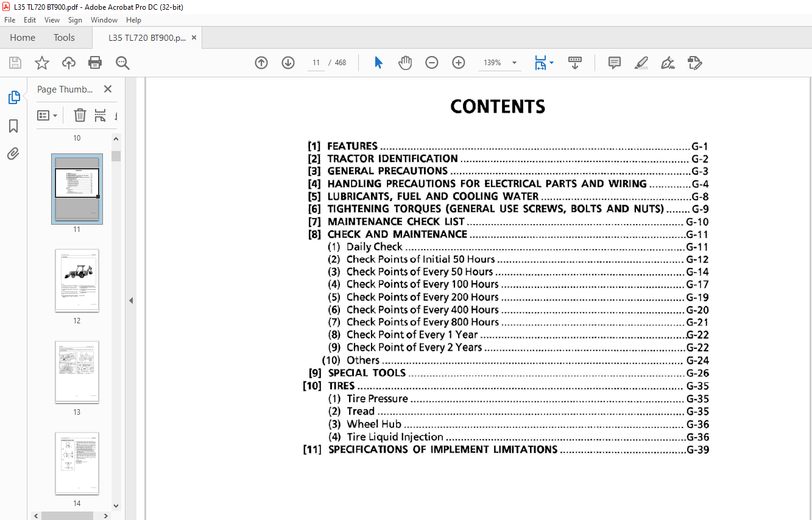Click the fit page width icon
This screenshot has width=812, height=520.
540,63
